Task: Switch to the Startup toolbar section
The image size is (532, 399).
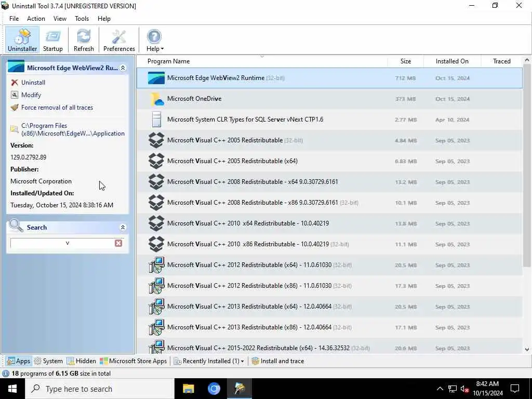Action: click(x=52, y=40)
